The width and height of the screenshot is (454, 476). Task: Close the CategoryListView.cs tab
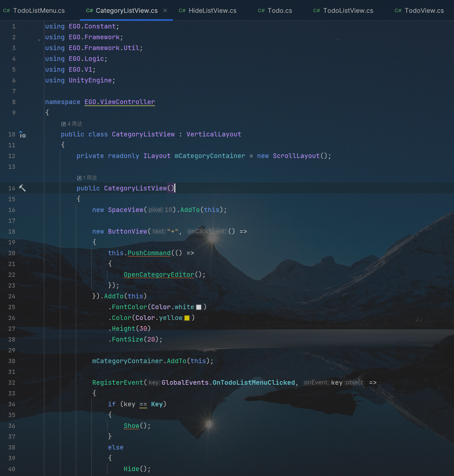pyautogui.click(x=165, y=10)
